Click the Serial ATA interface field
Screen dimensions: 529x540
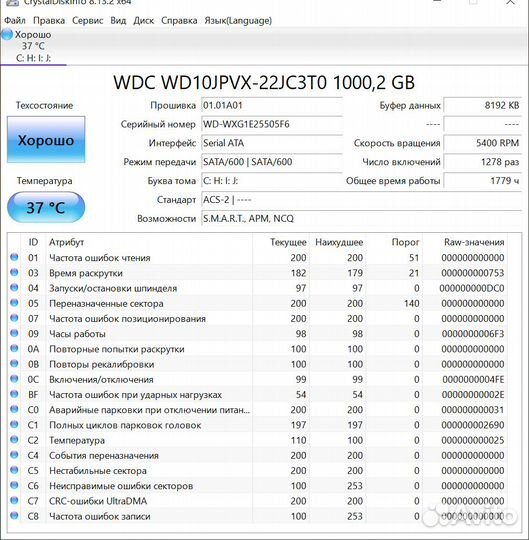[272, 143]
